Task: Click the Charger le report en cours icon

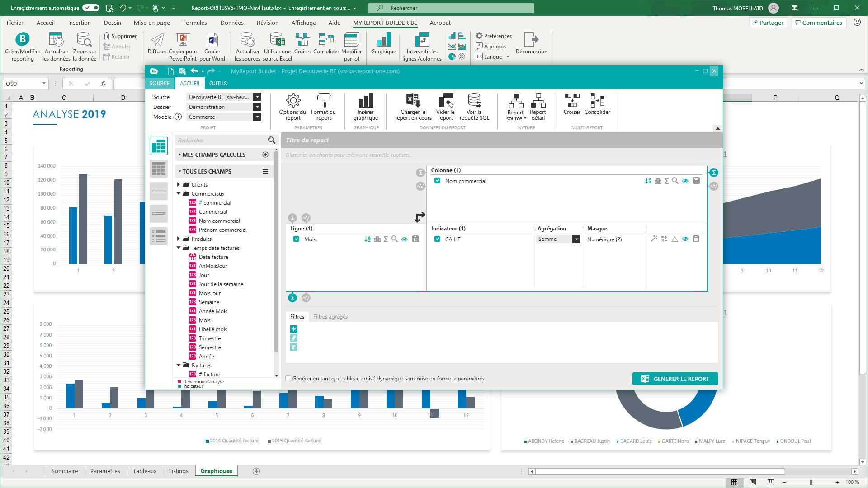Action: coord(412,108)
